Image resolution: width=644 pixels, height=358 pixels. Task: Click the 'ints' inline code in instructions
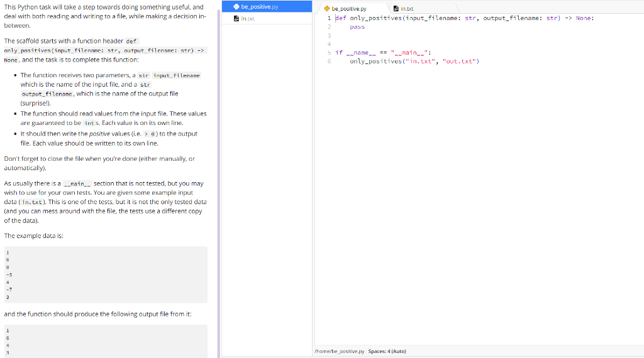(x=91, y=123)
